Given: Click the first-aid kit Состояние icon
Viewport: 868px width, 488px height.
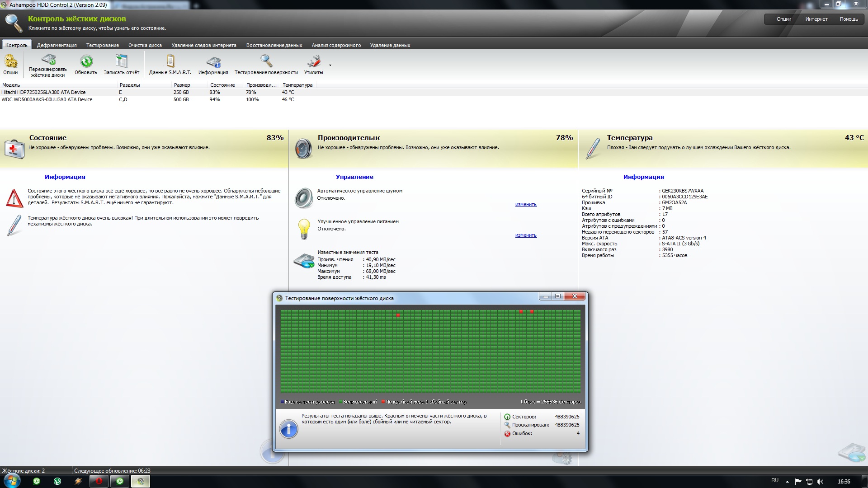Looking at the screenshot, I should 14,148.
